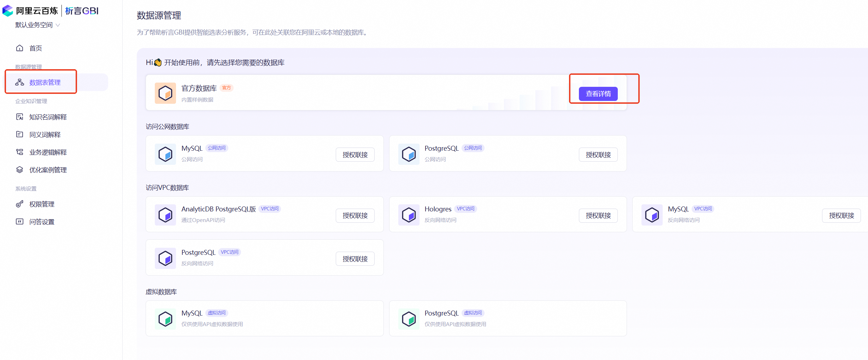This screenshot has width=868, height=360.
Task: Go to 同义词解释 page
Action: (45, 134)
